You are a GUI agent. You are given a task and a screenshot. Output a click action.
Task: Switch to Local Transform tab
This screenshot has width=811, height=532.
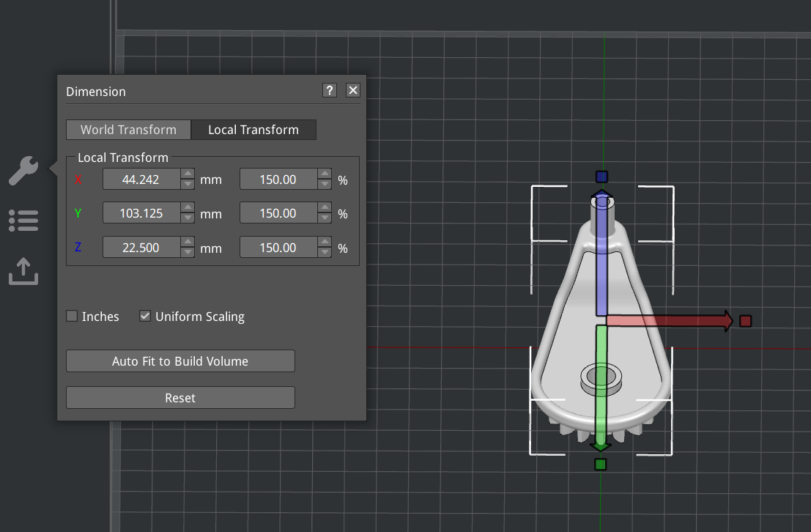[253, 130]
